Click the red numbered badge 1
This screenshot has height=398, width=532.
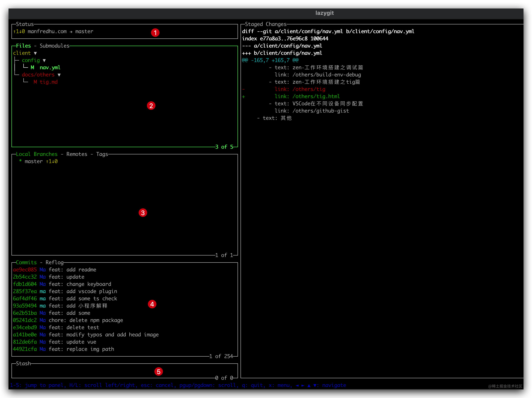tap(155, 32)
